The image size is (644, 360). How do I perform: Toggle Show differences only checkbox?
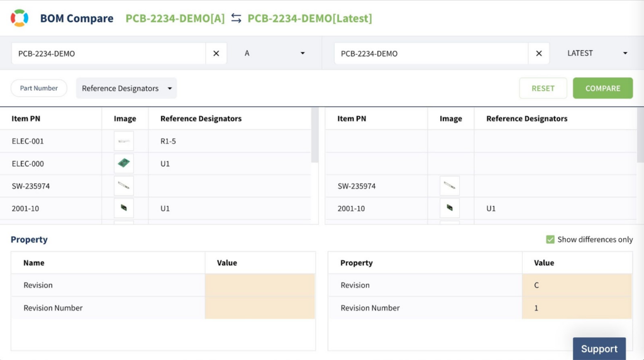pos(550,239)
